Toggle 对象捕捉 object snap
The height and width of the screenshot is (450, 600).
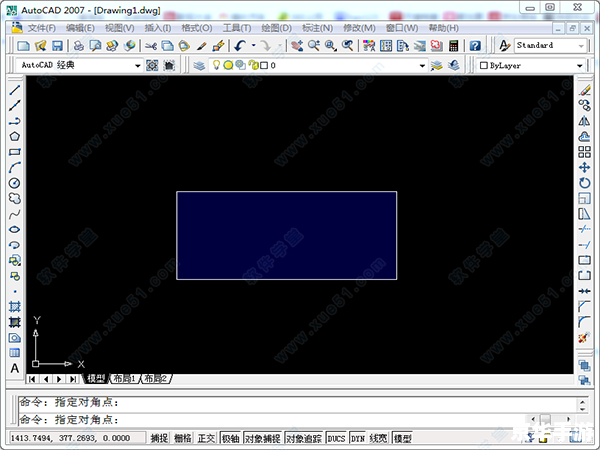click(x=262, y=438)
